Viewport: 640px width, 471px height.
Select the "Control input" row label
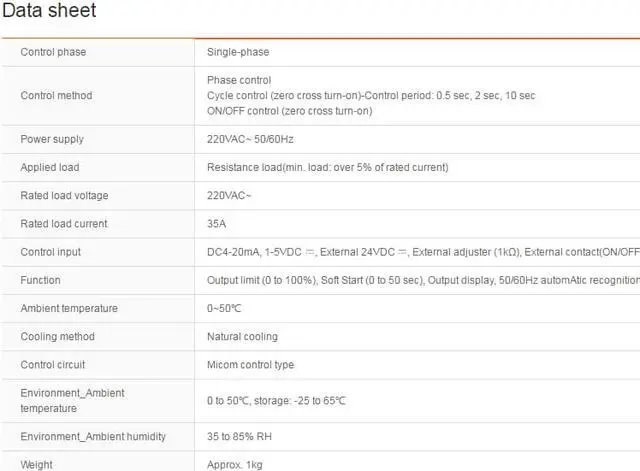coord(51,252)
